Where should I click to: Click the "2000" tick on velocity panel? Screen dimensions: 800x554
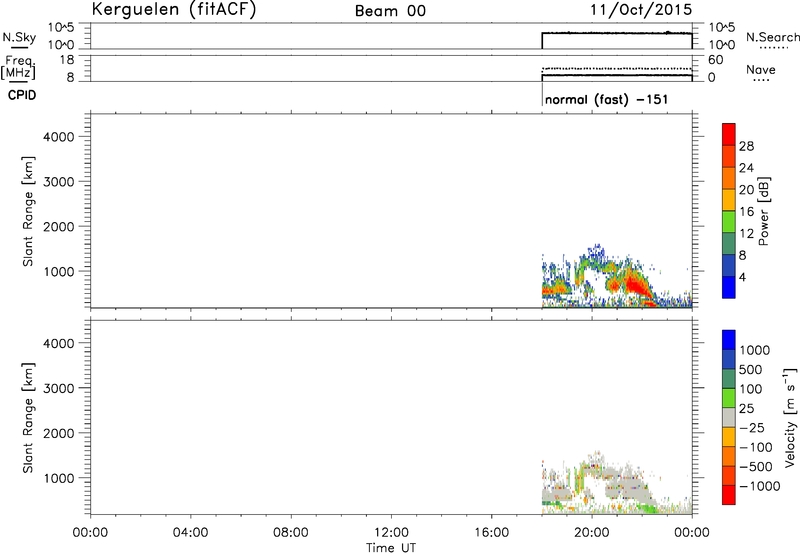59,433
